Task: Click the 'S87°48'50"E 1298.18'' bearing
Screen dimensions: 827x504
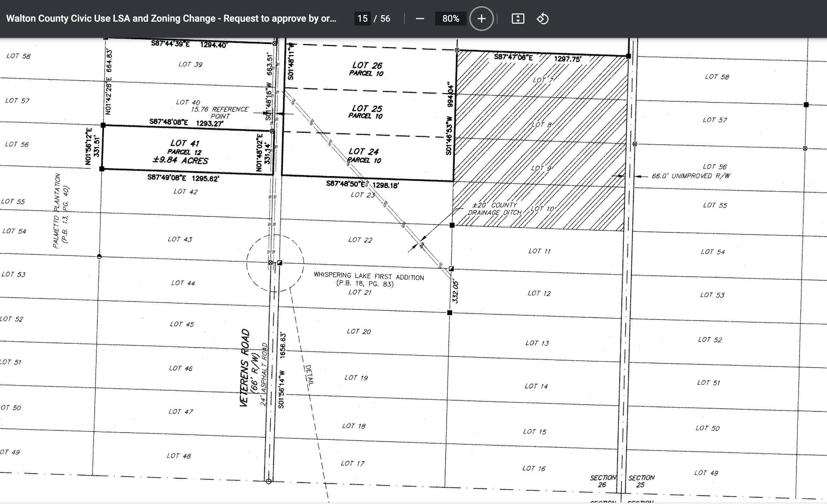Action: click(x=363, y=185)
